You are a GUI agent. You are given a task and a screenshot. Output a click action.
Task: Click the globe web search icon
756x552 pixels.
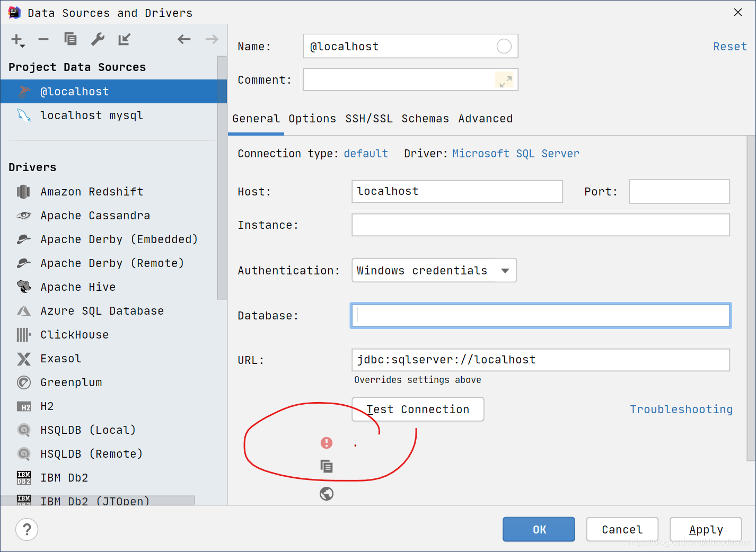tap(327, 494)
